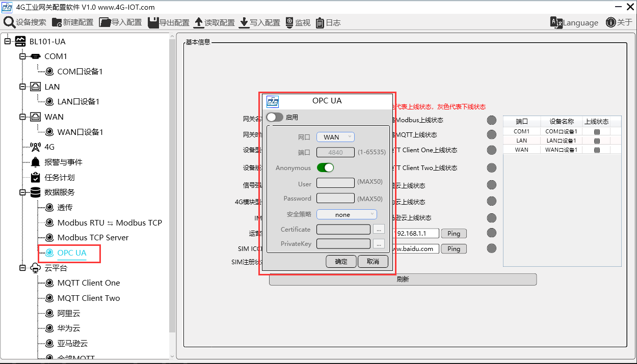
Task: Click the LAN port icon in tree
Action: [36, 87]
